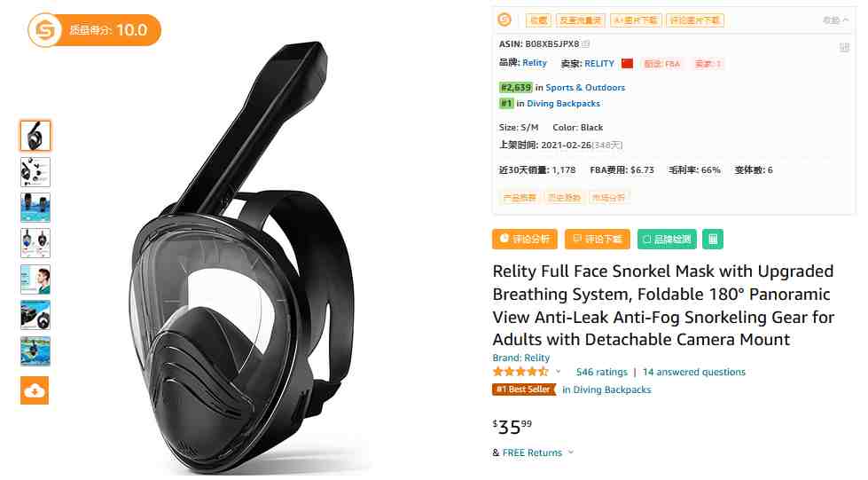This screenshot has height=480, width=868.
Task: Click the green 品牌检测 brand check button
Action: tap(667, 240)
